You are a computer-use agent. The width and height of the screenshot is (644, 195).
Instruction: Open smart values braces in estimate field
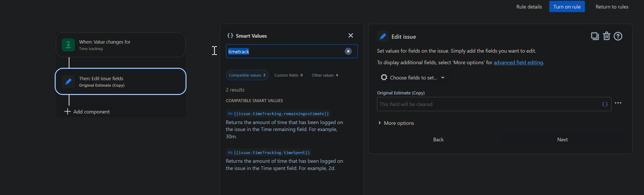pos(605,104)
